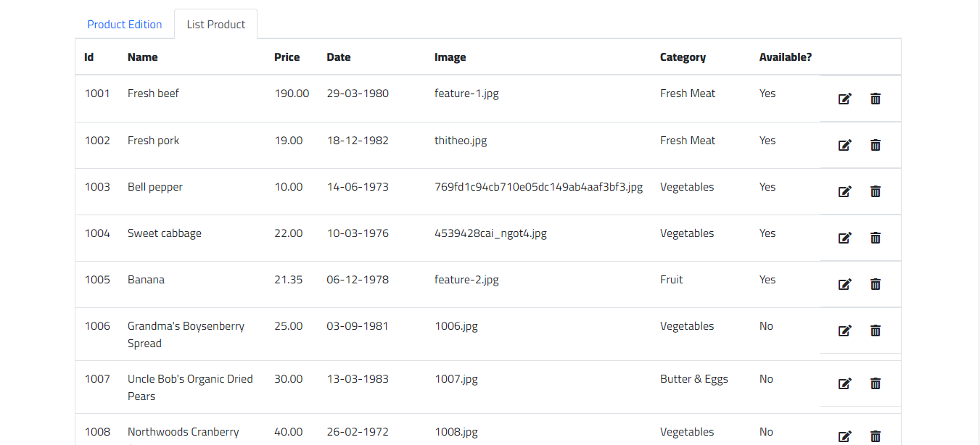980x445 pixels.
Task: Sort by the Price column header
Action: (x=287, y=57)
